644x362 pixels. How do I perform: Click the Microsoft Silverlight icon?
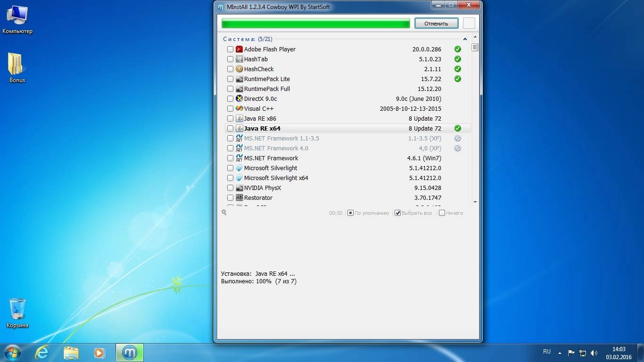coord(239,168)
